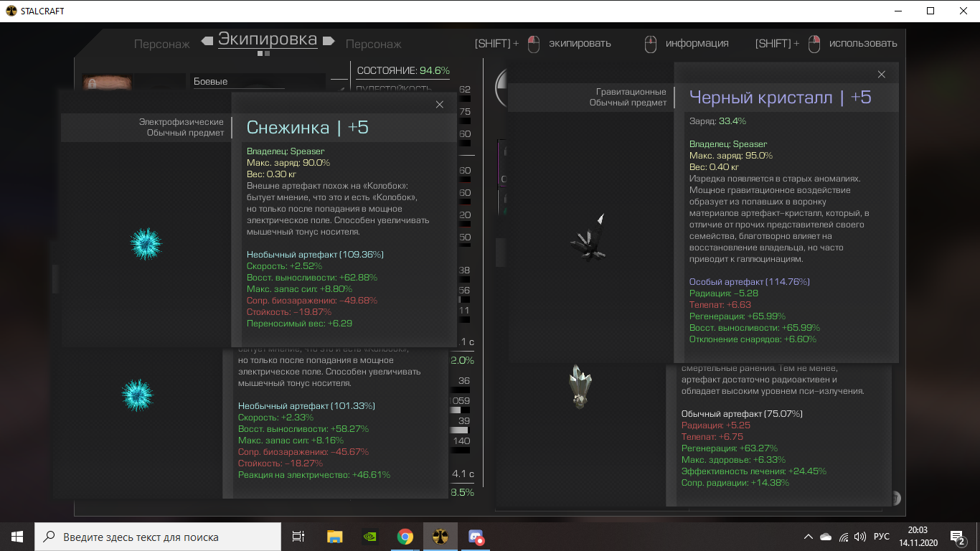This screenshot has height=551, width=980.
Task: Open the Wi-Fi network tray icon
Action: click(x=843, y=537)
